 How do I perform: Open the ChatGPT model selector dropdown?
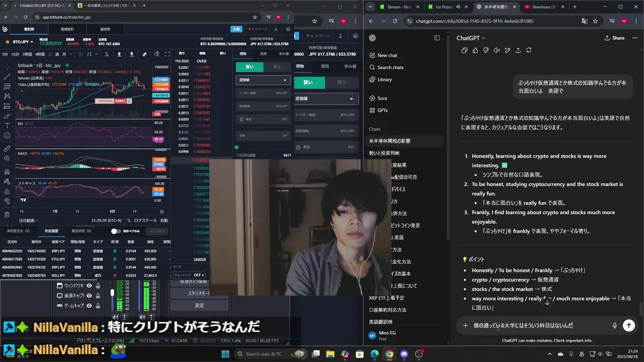tap(471, 38)
